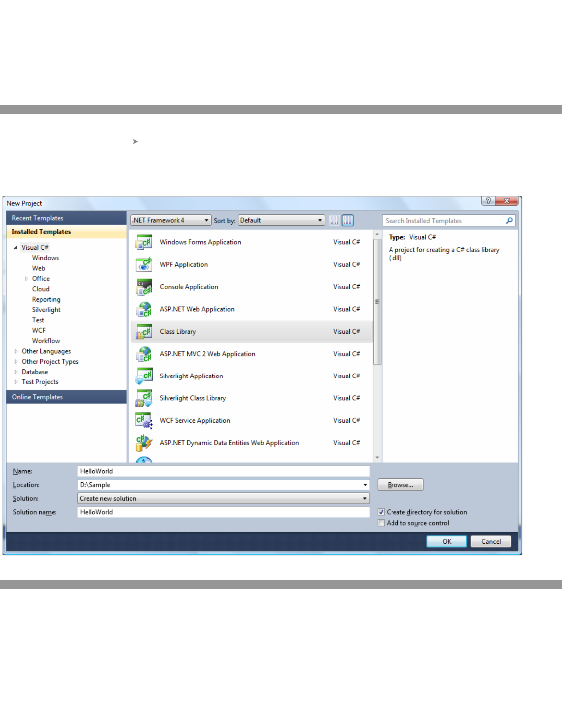This screenshot has width=562, height=728.
Task: Choose ASP.NET Dynamic Data Entities icon
Action: pyautogui.click(x=144, y=443)
